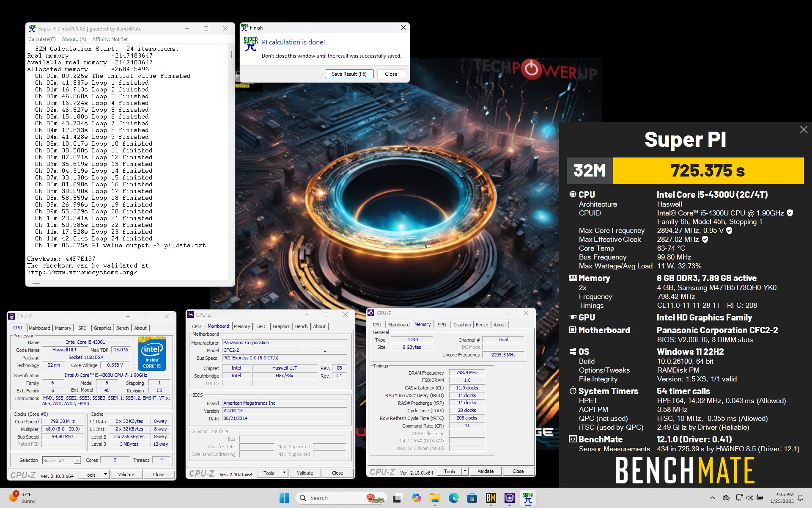This screenshot has height=508, width=812.
Task: Open Socket #1 selection dropdown
Action: coord(61,460)
